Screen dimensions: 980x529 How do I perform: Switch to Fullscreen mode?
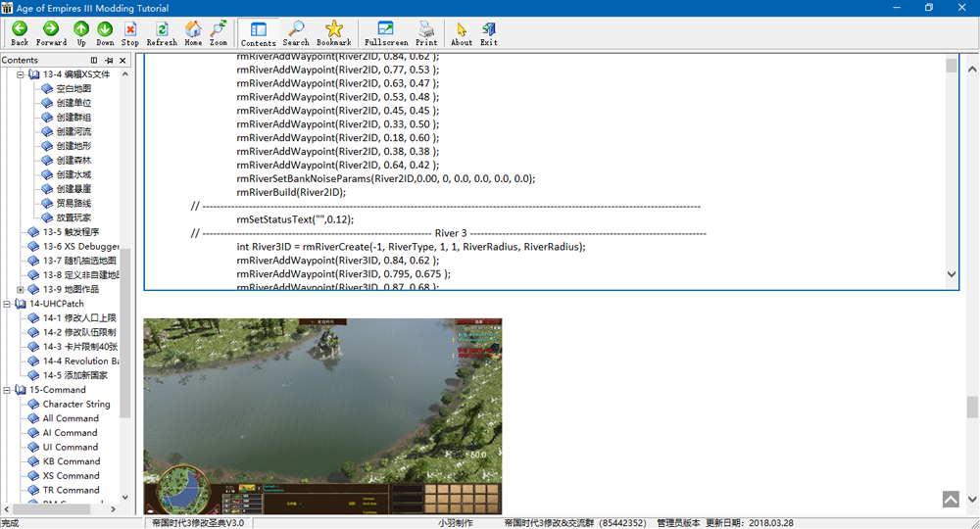pos(386,33)
